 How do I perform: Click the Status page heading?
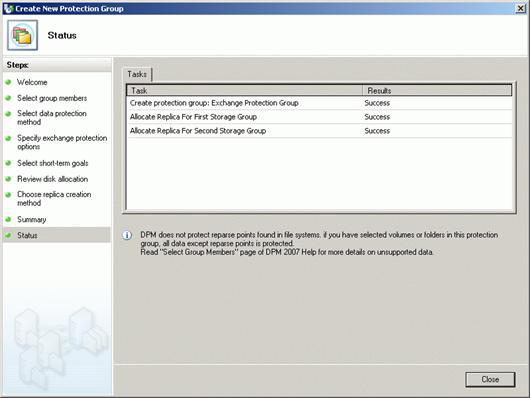[x=62, y=35]
